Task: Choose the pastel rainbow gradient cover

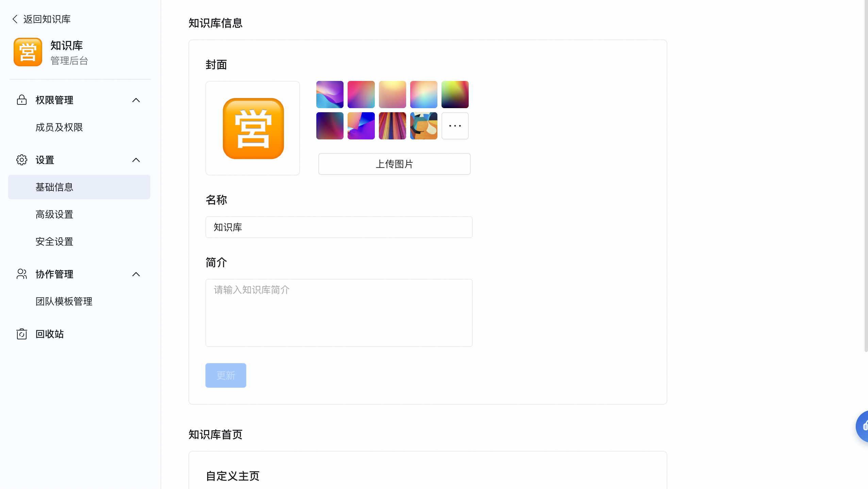Action: [x=424, y=95]
